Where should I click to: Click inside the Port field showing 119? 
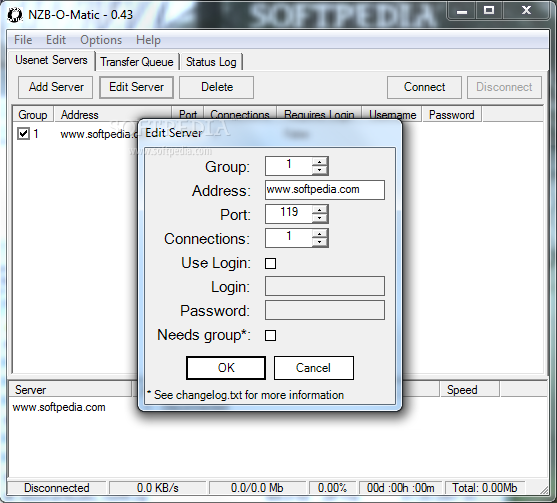(x=289, y=214)
